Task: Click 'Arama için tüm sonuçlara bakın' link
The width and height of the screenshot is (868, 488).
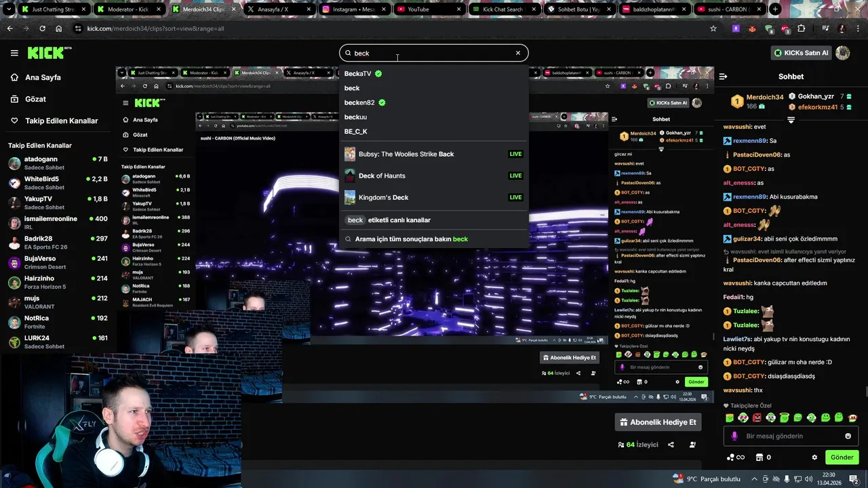Action: pos(433,239)
